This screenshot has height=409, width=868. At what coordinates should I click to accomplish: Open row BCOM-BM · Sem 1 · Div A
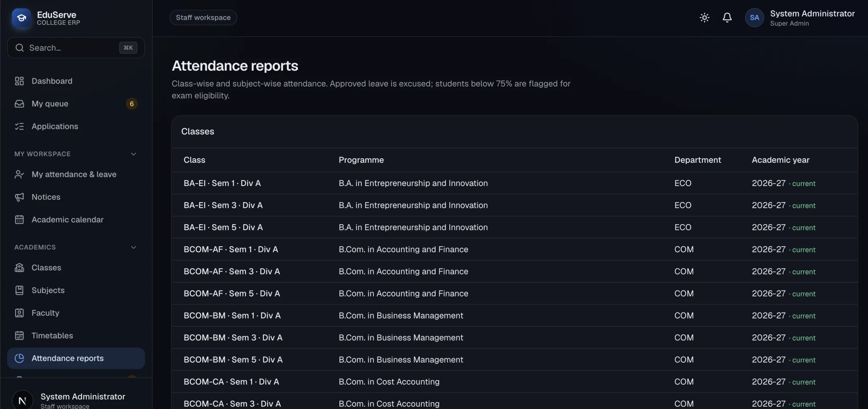pyautogui.click(x=514, y=316)
